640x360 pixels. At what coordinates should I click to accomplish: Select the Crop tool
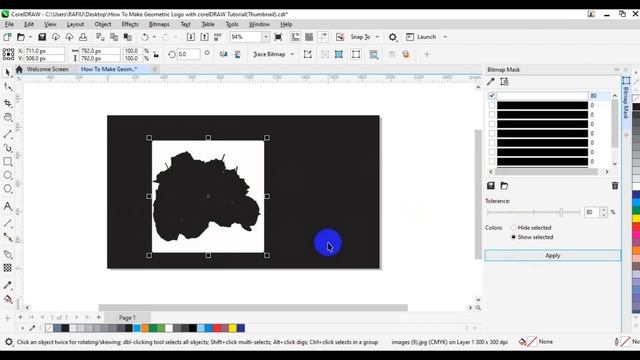tap(7, 103)
